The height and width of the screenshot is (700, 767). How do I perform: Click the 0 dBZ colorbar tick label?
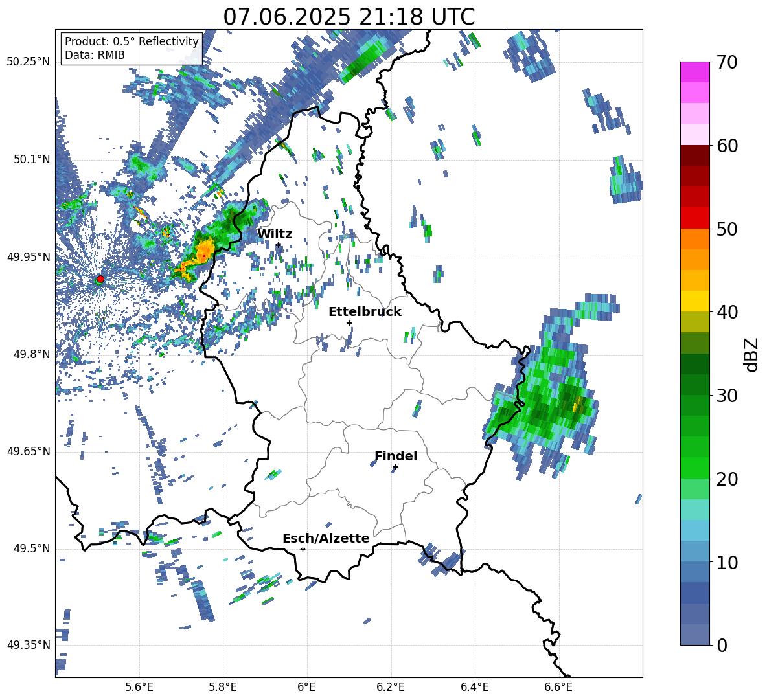coord(722,645)
